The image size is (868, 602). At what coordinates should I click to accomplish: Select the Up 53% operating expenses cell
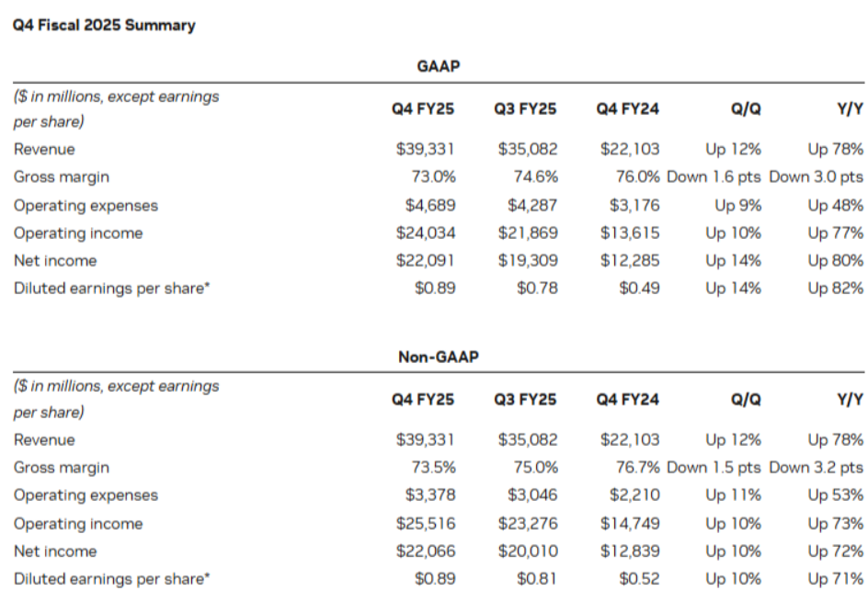[x=836, y=495]
